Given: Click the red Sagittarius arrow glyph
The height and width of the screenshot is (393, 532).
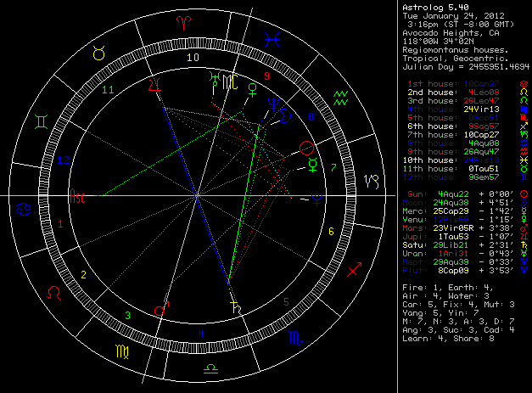Looking at the screenshot, I should (x=356, y=270).
